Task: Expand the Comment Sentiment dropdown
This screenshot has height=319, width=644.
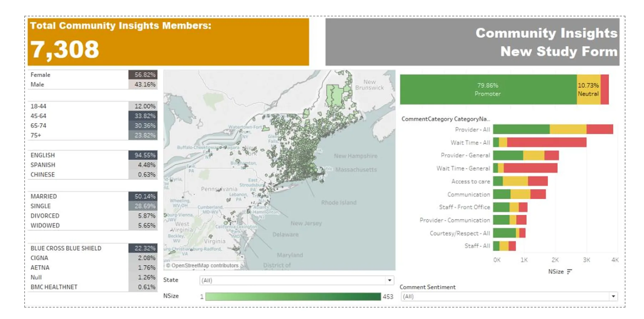Action: click(613, 296)
